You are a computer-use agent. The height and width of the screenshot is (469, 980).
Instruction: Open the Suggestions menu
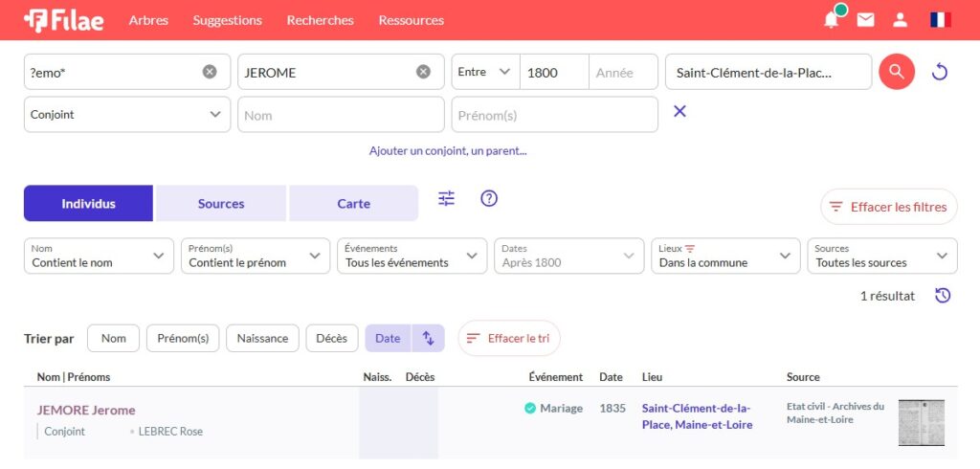[x=227, y=20]
